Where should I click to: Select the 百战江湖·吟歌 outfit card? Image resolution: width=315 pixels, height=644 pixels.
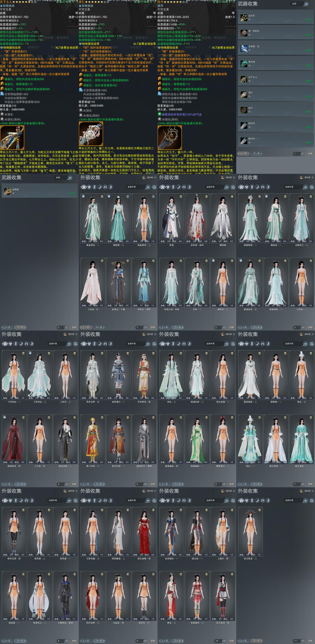pyautogui.click(x=171, y=282)
